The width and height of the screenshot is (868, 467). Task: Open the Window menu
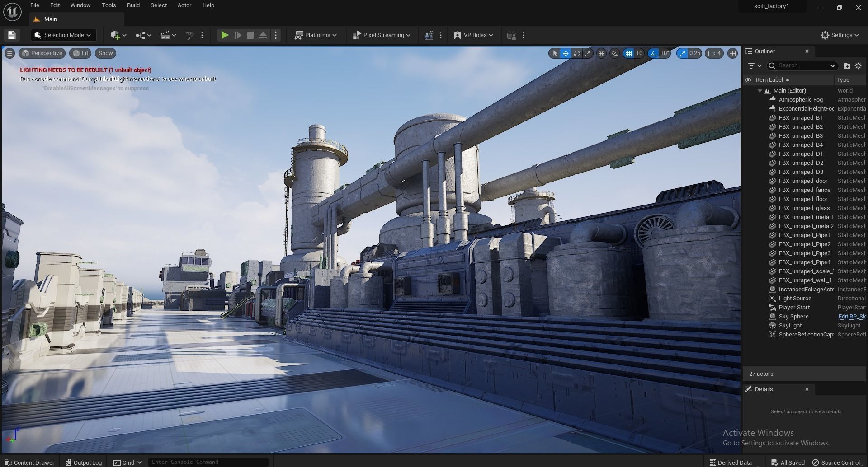80,5
